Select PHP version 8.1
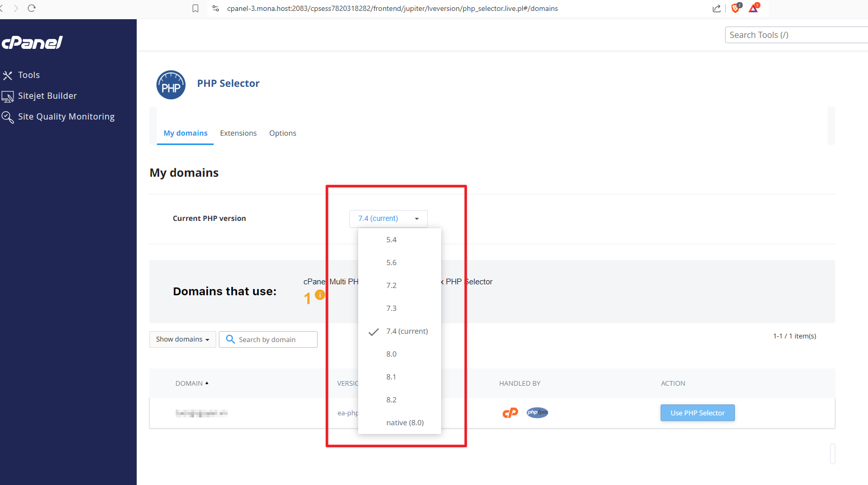This screenshot has height=485, width=868. point(400,377)
